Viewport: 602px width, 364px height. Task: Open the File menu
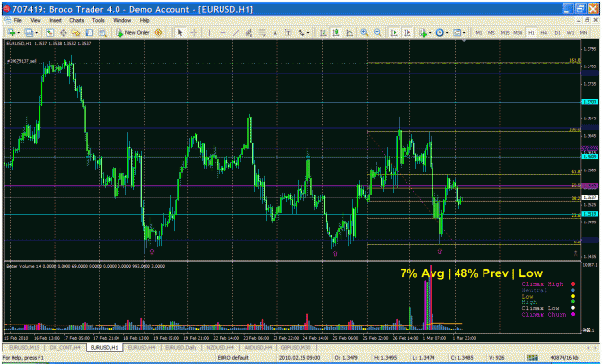click(17, 20)
